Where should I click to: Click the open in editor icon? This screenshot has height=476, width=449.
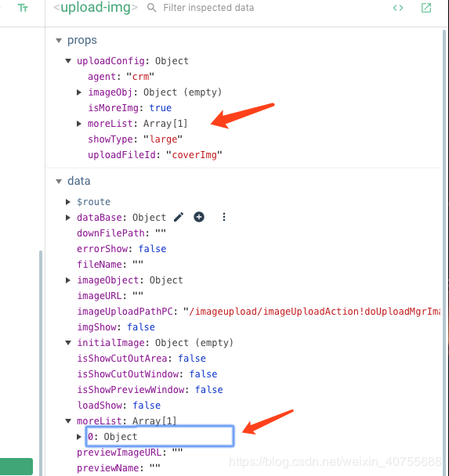[426, 8]
